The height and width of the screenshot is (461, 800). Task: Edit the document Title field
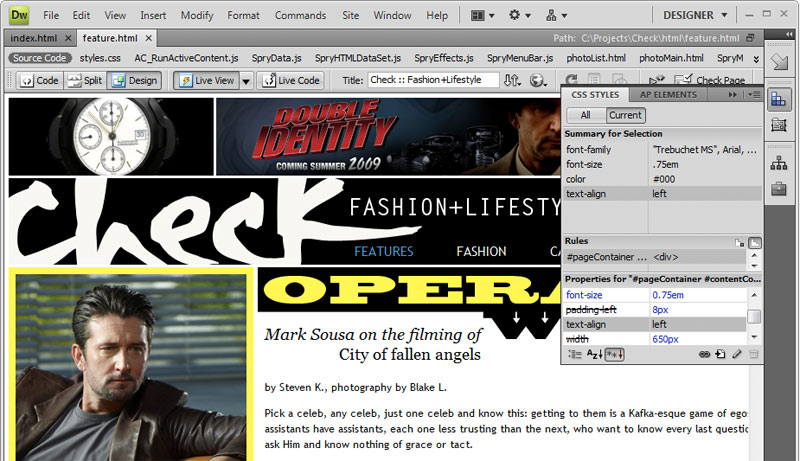click(432, 80)
